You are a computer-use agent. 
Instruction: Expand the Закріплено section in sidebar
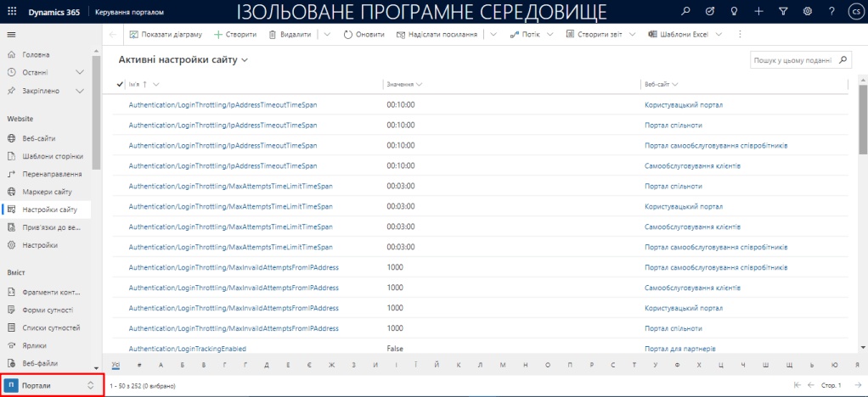pyautogui.click(x=80, y=91)
